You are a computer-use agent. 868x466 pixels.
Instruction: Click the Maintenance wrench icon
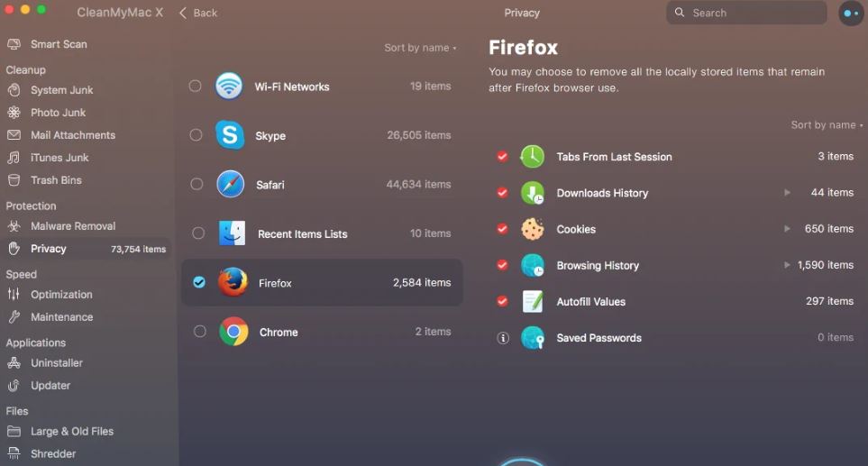(x=14, y=317)
